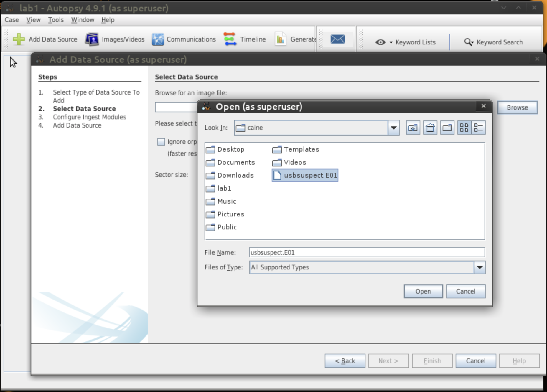Expand the Look In folder dropdown
This screenshot has height=392, width=547.
[393, 128]
